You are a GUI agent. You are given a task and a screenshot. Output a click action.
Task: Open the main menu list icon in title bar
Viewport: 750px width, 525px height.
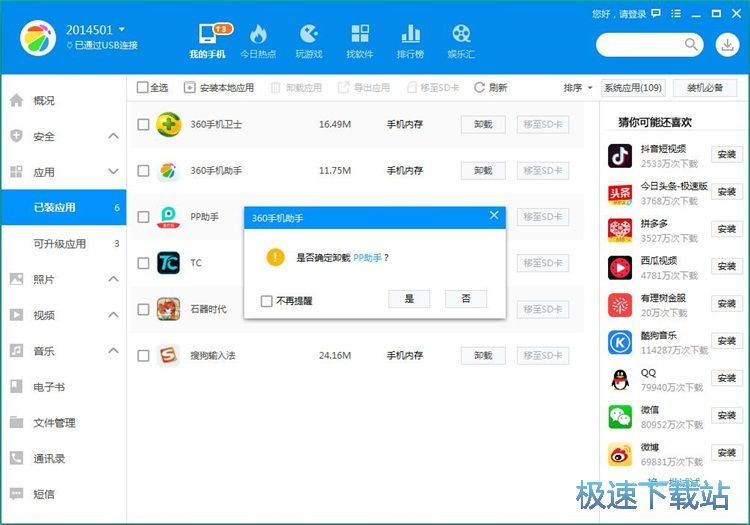click(x=676, y=13)
